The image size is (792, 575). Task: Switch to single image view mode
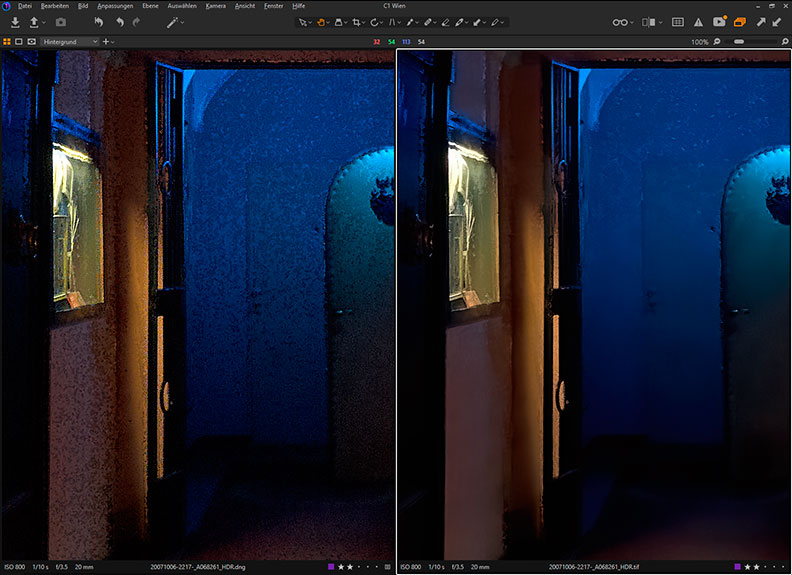tap(19, 42)
